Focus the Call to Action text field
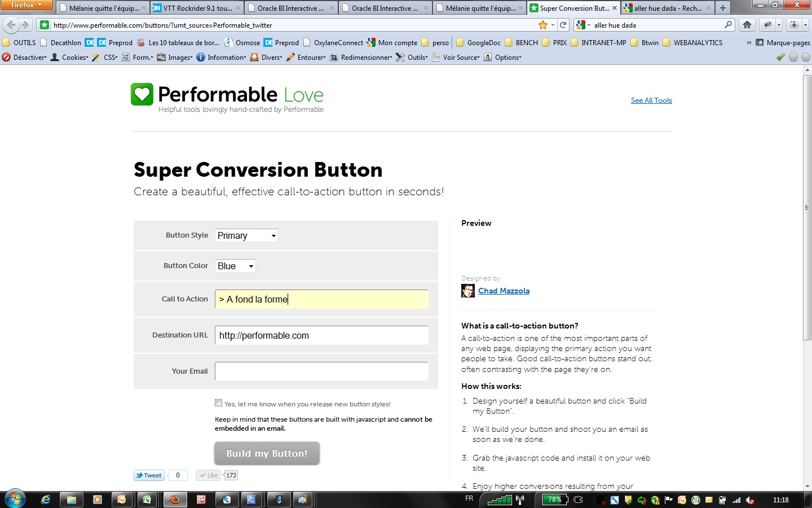Viewport: 812px width, 508px height. (x=321, y=299)
